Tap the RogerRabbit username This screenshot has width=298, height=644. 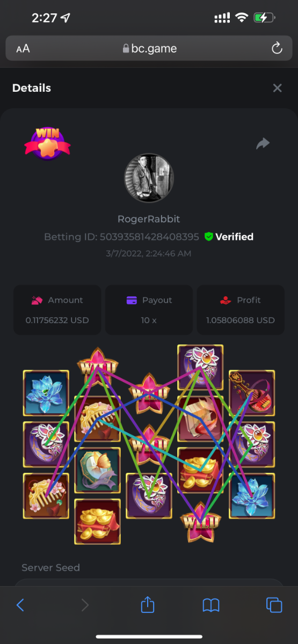click(149, 219)
